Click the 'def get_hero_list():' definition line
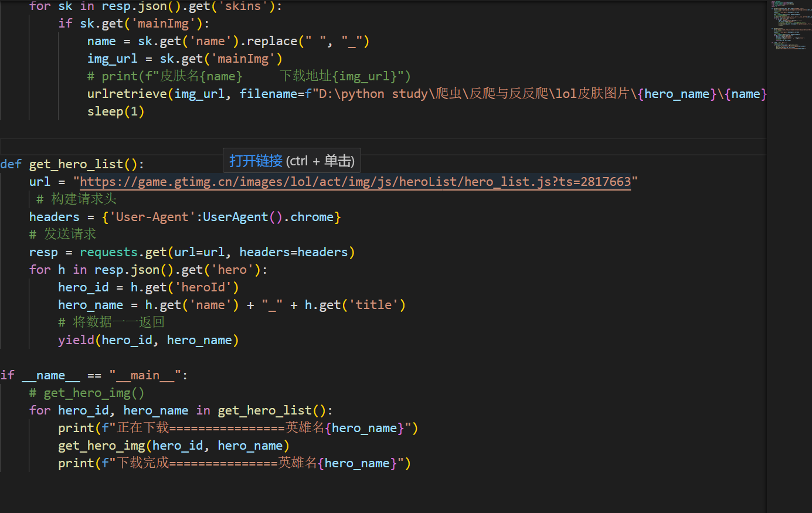812x513 pixels. coord(72,164)
